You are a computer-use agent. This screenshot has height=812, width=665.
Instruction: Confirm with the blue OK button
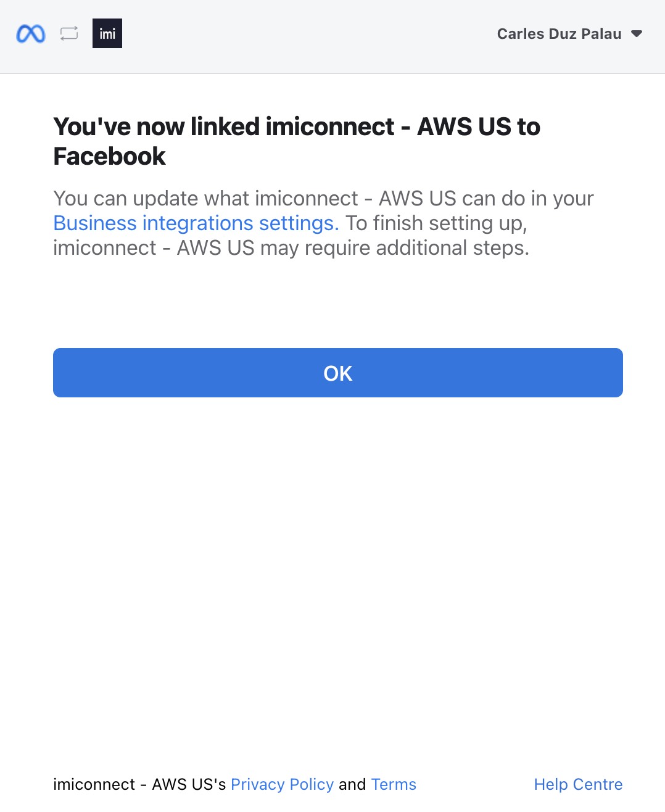point(338,373)
